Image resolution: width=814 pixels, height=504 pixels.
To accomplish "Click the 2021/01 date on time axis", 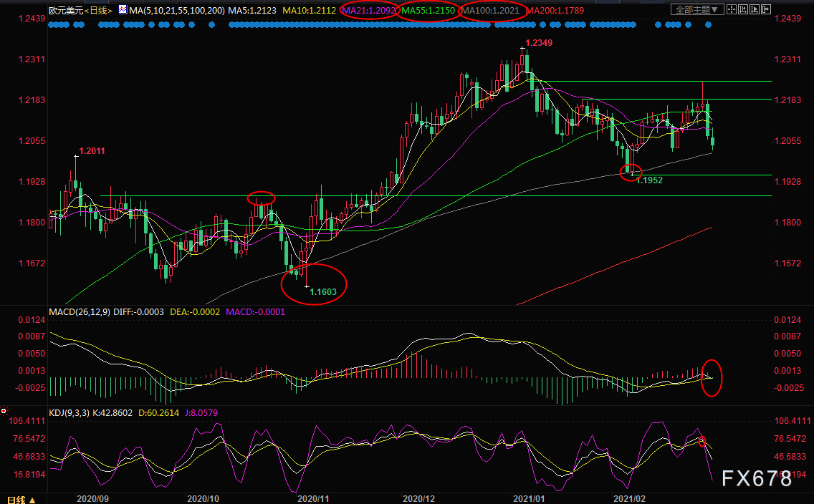I will [529, 498].
